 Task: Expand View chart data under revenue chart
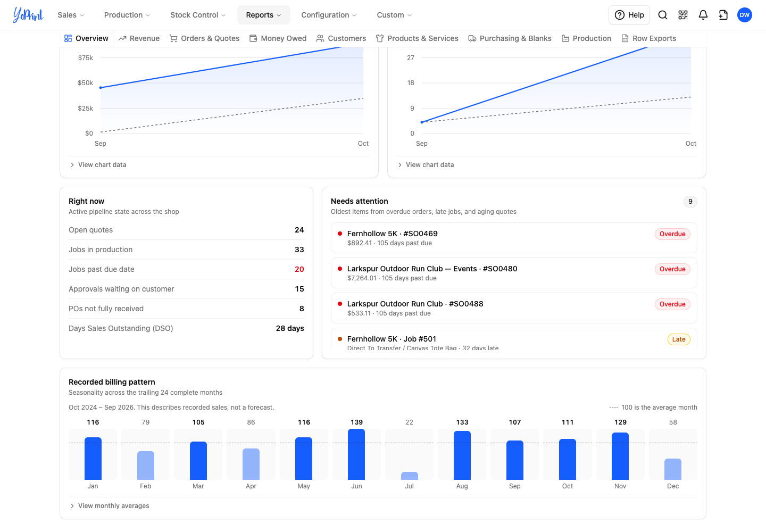pos(98,165)
